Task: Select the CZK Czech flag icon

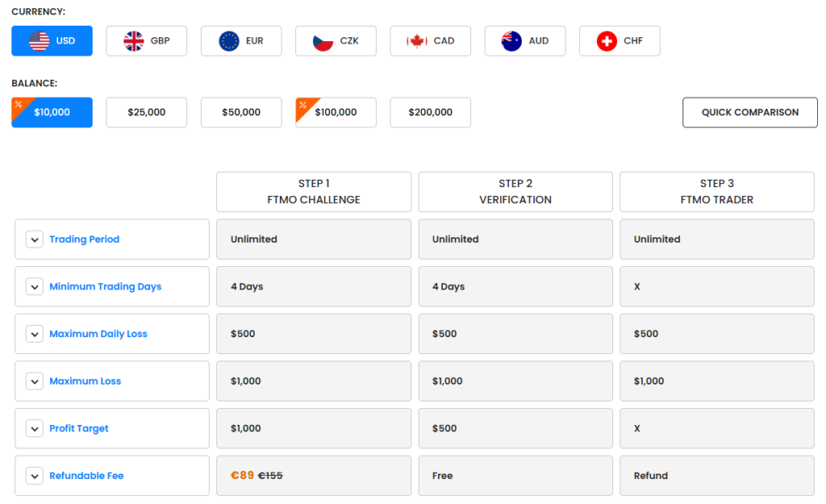Action: (321, 40)
